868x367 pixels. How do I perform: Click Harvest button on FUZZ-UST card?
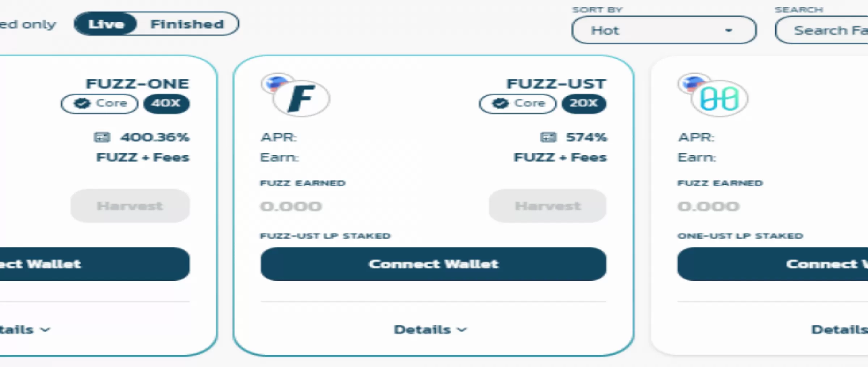[548, 206]
